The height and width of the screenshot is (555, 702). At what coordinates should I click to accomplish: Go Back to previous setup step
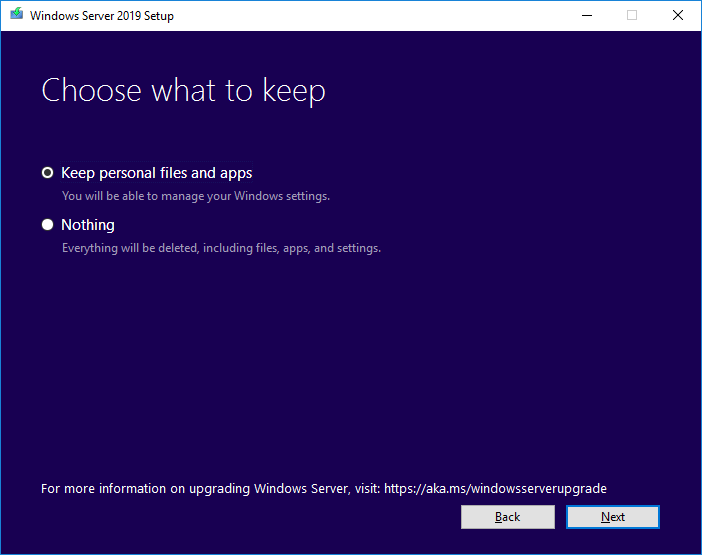(508, 517)
